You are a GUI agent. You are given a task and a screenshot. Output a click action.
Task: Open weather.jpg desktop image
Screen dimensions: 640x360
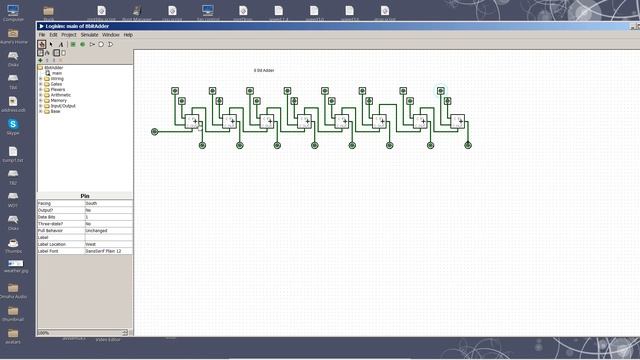16,266
